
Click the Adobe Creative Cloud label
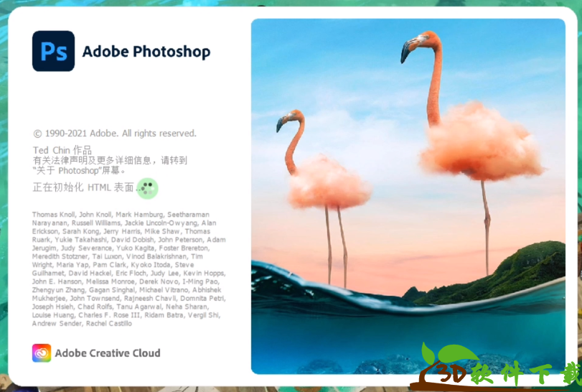pos(108,353)
